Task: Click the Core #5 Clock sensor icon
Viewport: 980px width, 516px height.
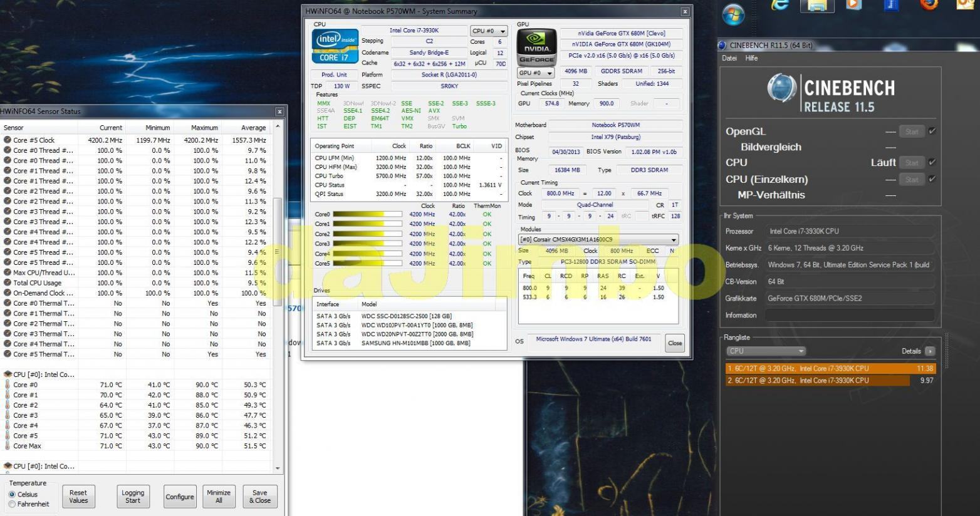Action: tap(8, 140)
